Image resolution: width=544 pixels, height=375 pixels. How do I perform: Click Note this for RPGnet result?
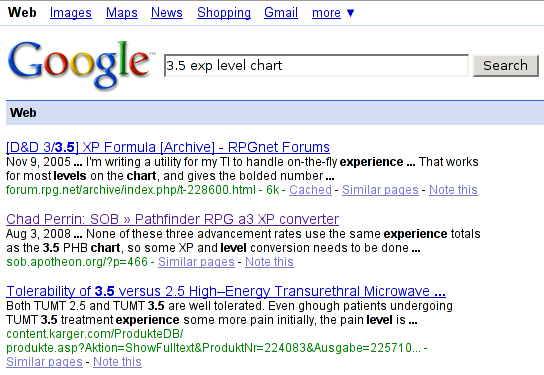pyautogui.click(x=453, y=190)
